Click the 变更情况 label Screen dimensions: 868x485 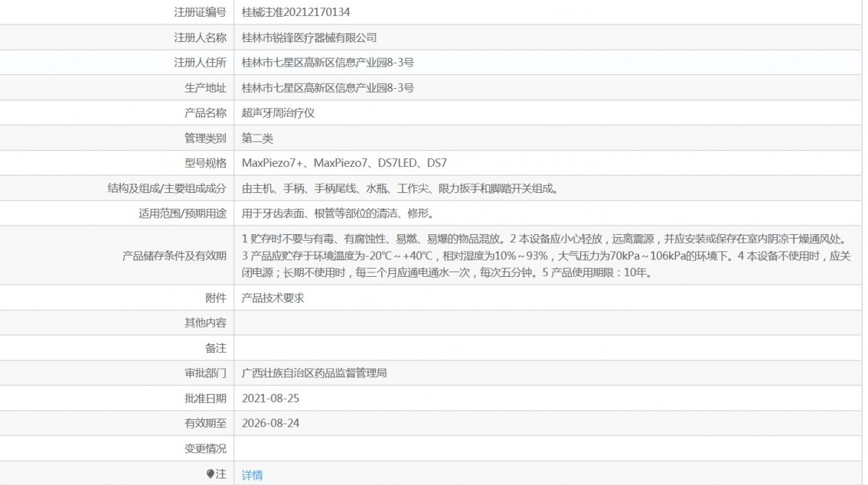(205, 449)
